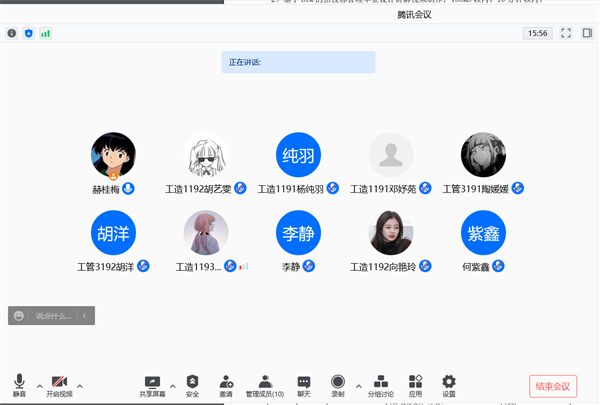Select 工造1192向艳玲's photo avatar

pyautogui.click(x=391, y=233)
